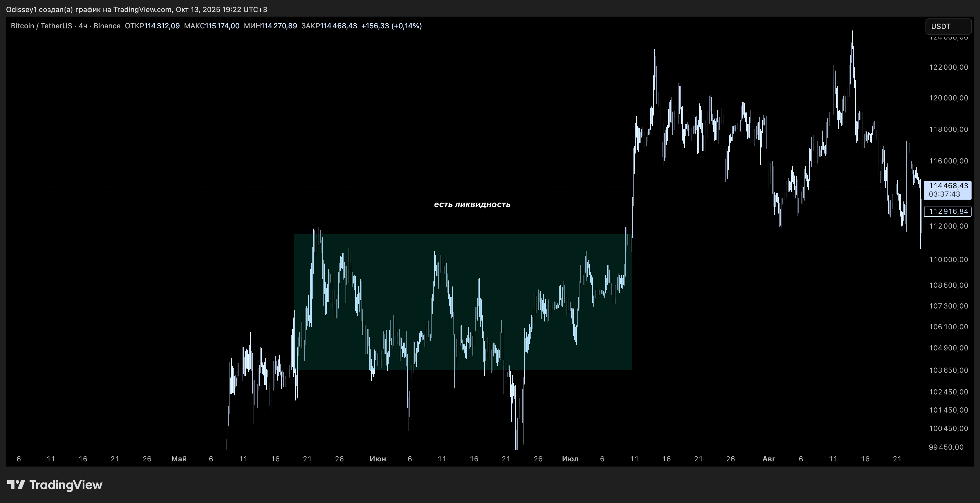Click the TradingView logo icon
Viewport: 980px width, 503px height.
16,484
